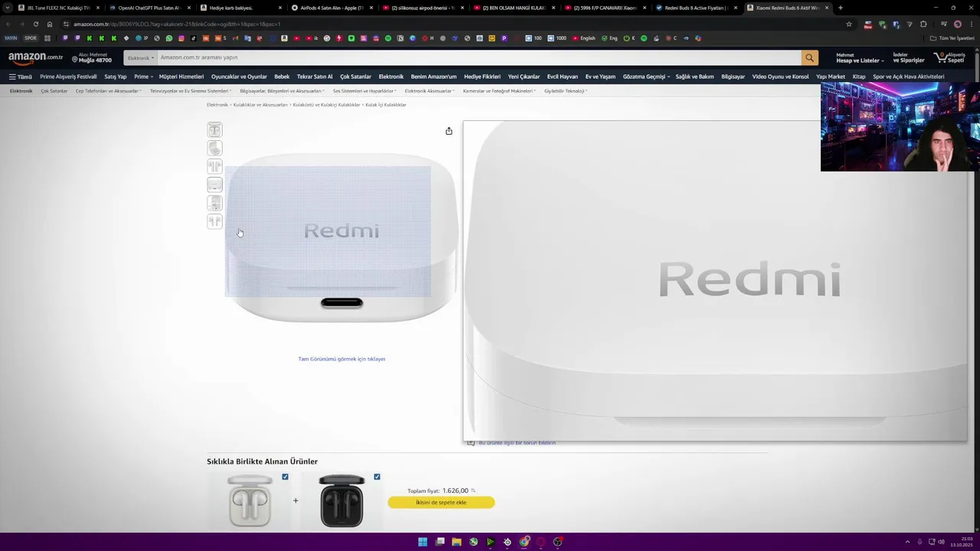Open the Elektronik search category dropdown
The width and height of the screenshot is (980, 551).
(141, 57)
